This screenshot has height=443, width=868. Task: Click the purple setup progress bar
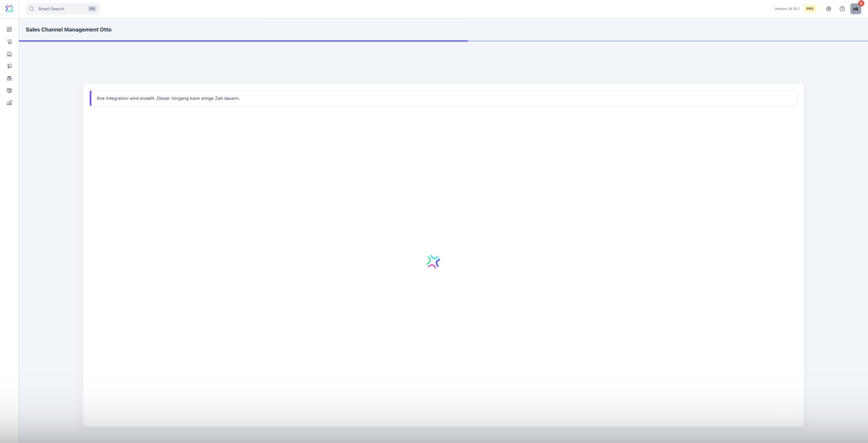click(x=243, y=41)
